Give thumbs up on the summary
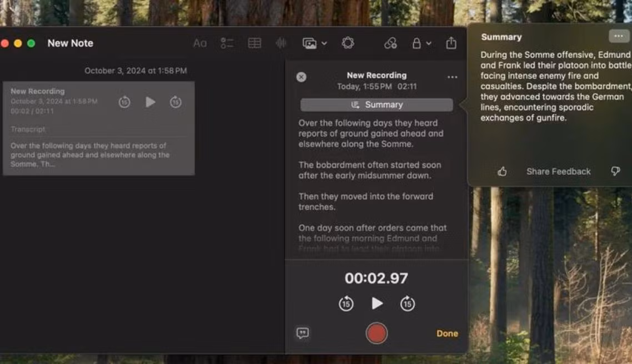Viewport: 632px width, 364px height. click(x=502, y=171)
